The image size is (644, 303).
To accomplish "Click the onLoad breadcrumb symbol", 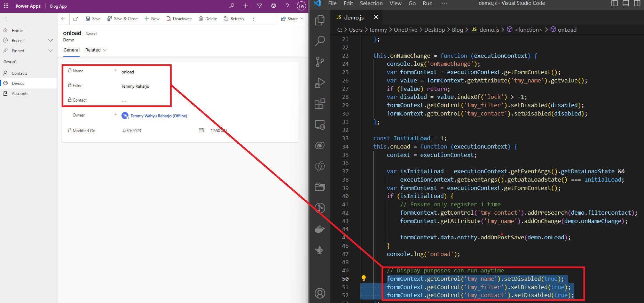I will 567,30.
